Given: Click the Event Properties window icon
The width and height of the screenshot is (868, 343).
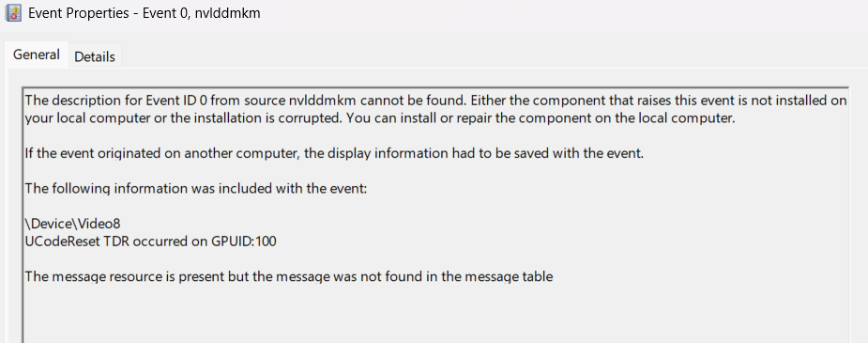Looking at the screenshot, I should 12,12.
